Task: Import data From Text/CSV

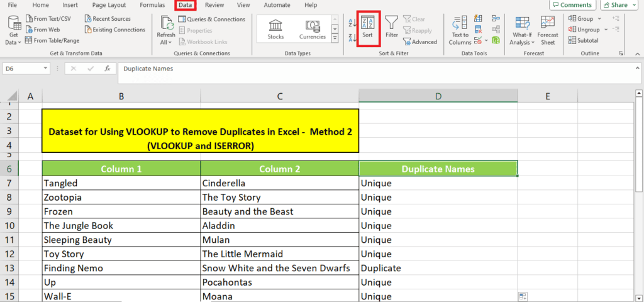Action: pos(48,18)
